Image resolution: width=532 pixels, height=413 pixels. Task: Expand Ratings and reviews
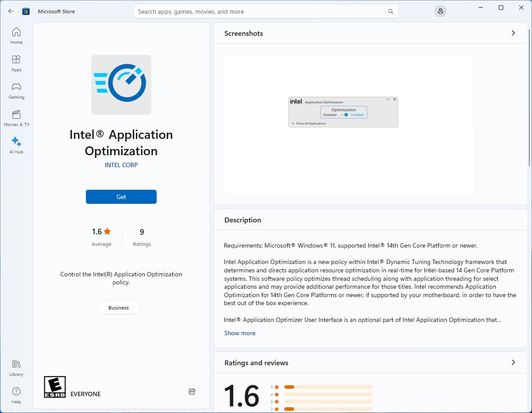click(513, 363)
